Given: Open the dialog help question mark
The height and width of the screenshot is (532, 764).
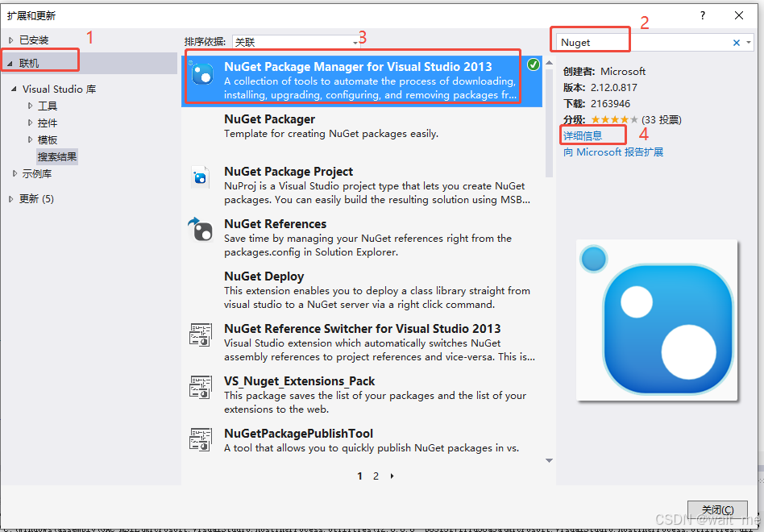Looking at the screenshot, I should click(x=702, y=15).
